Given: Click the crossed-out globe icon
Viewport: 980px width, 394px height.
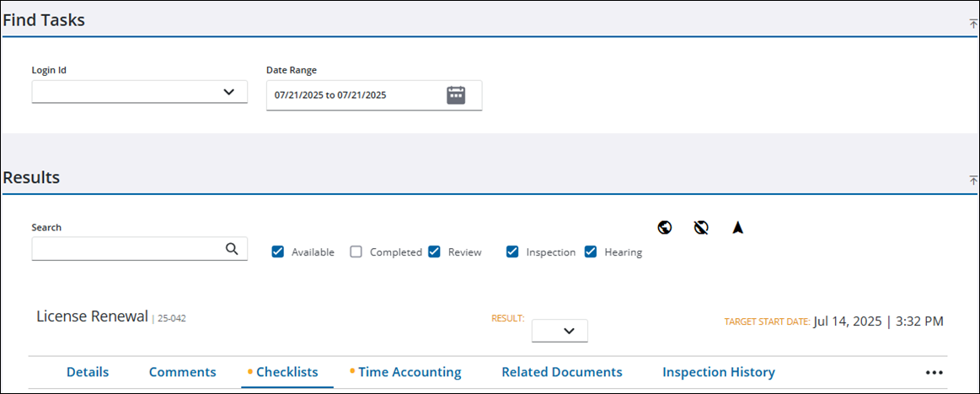Looking at the screenshot, I should point(701,227).
